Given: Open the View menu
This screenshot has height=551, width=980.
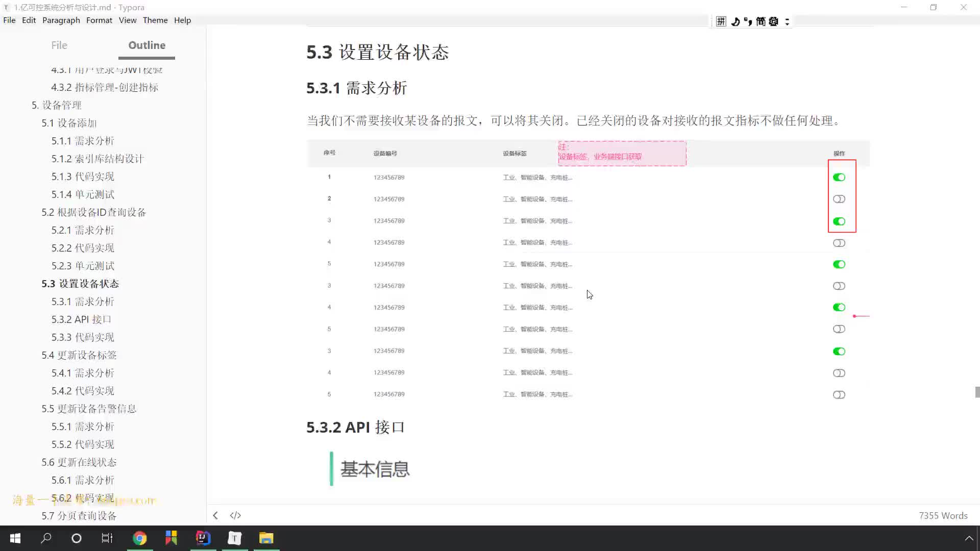Looking at the screenshot, I should tap(128, 20).
